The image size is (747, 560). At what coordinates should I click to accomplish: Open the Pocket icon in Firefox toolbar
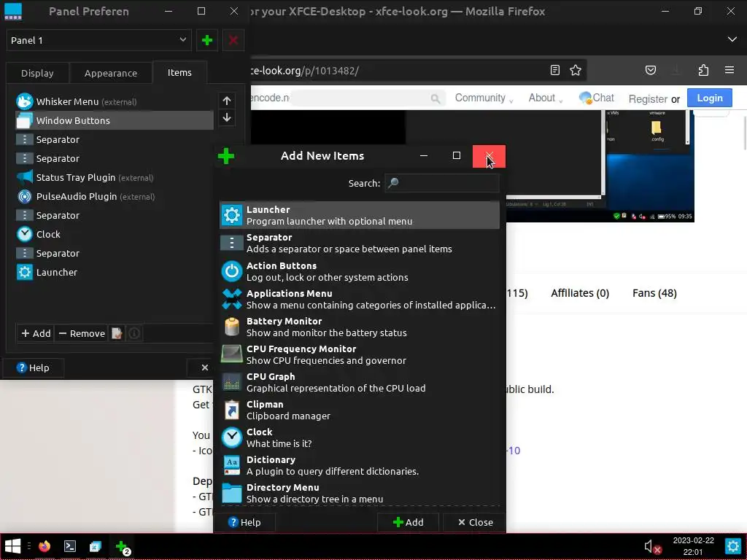pos(650,71)
